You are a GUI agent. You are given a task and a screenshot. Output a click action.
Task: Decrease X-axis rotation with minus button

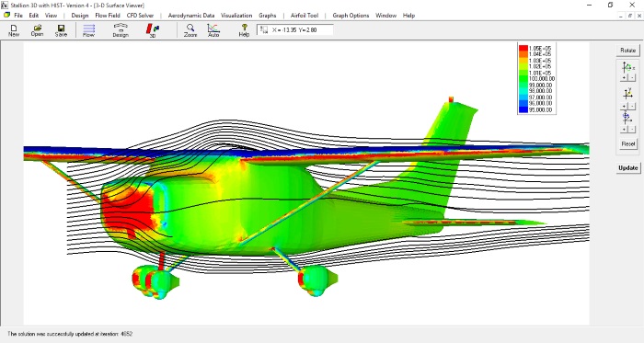coord(632,77)
